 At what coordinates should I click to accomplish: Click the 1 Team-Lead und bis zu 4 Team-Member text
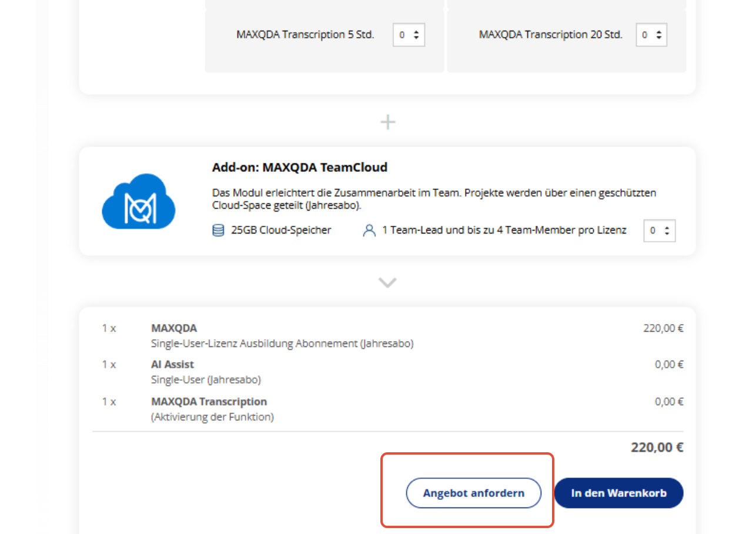(504, 231)
